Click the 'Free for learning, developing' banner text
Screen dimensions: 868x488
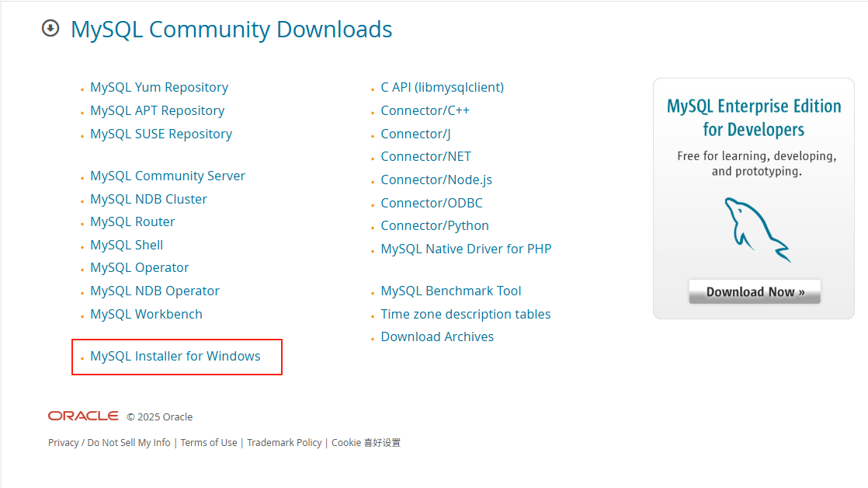pyautogui.click(x=757, y=163)
